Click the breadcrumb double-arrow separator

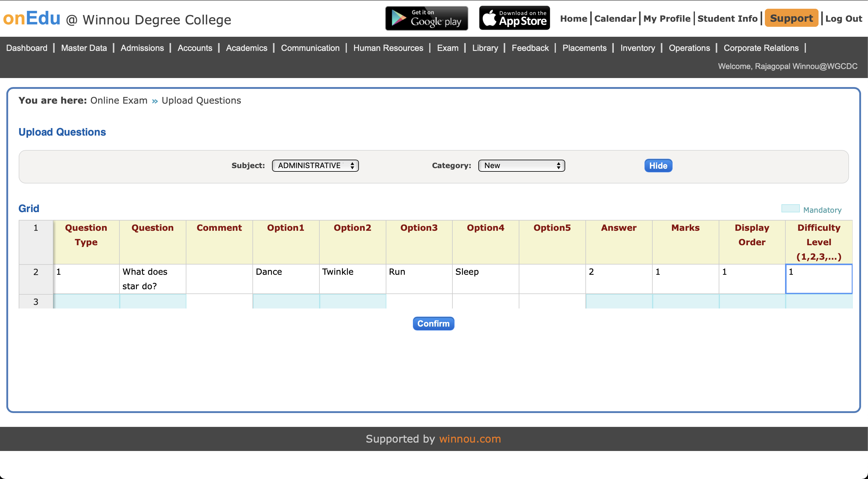pyautogui.click(x=155, y=101)
